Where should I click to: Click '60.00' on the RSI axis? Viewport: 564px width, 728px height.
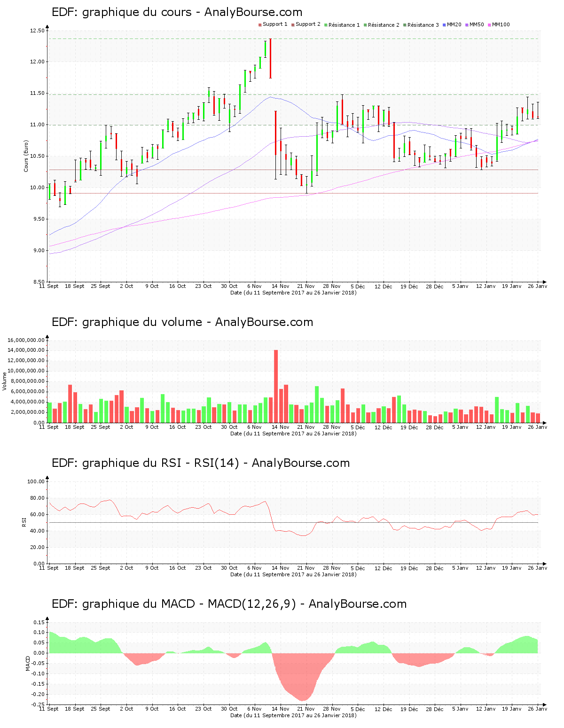37,514
